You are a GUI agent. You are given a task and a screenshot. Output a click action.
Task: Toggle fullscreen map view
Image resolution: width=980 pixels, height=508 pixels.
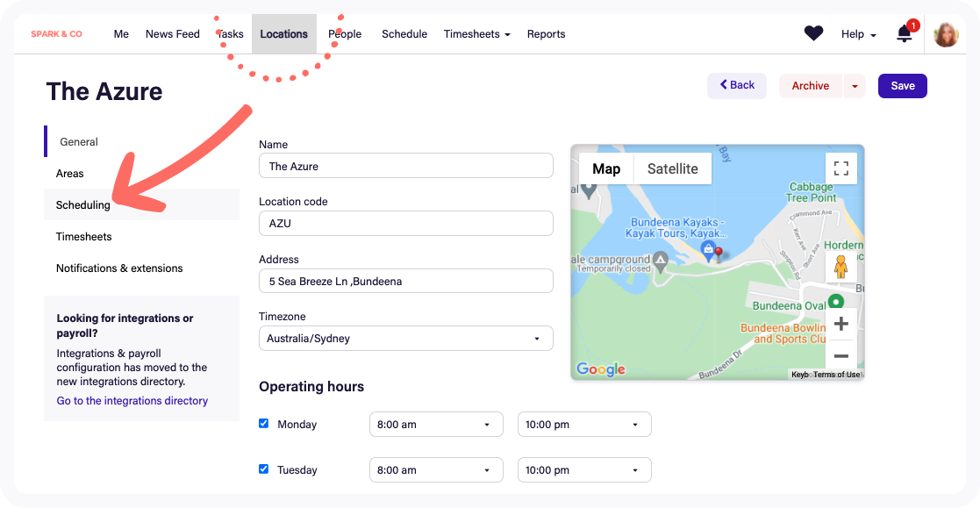coord(841,168)
